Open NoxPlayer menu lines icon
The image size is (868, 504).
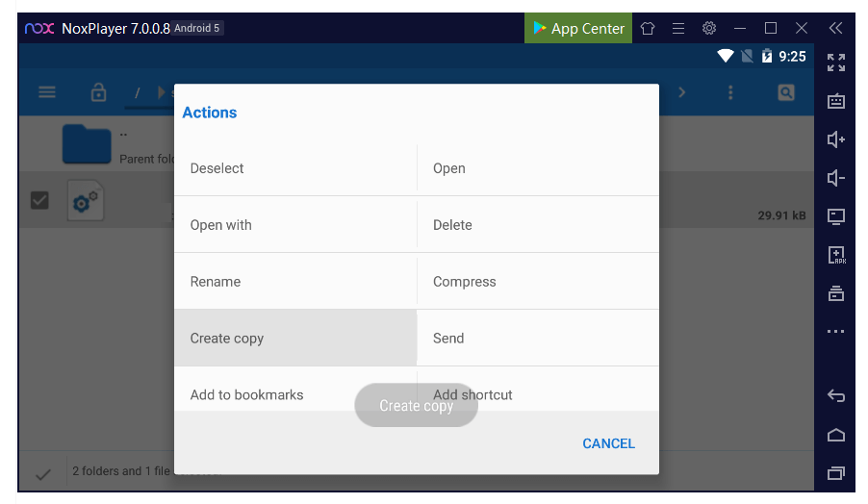click(x=678, y=28)
